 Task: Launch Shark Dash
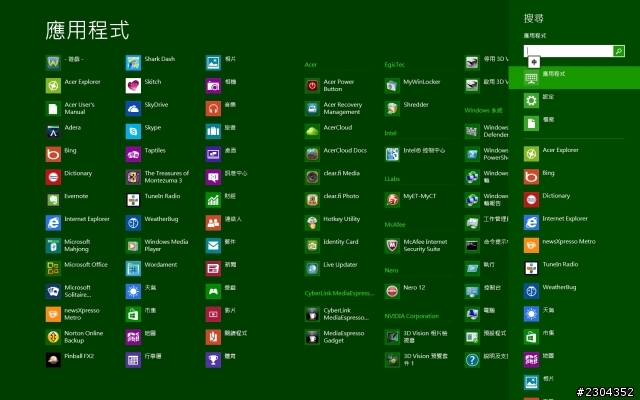[151, 63]
